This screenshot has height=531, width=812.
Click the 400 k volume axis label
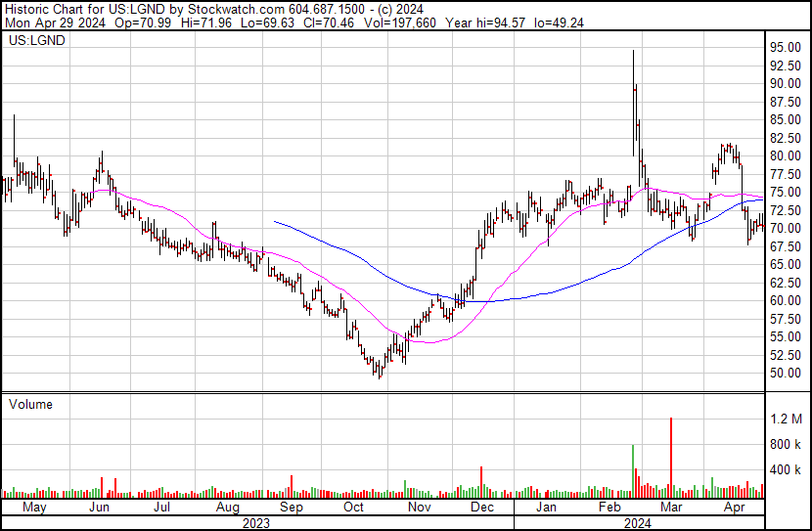point(786,470)
